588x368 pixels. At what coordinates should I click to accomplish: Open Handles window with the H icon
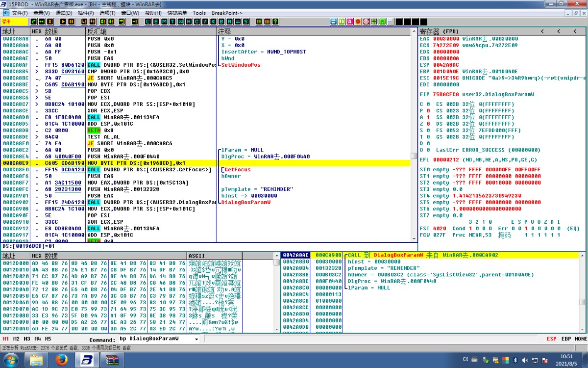pyautogui.click(x=189, y=22)
